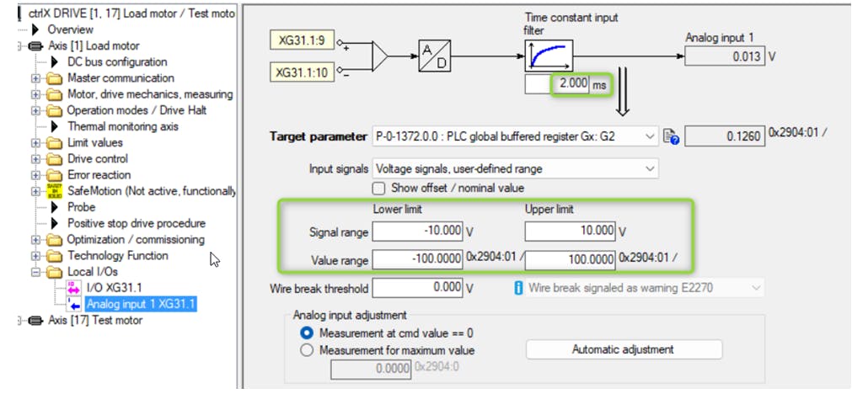Select Measurement at cmd value == 0

(x=307, y=333)
